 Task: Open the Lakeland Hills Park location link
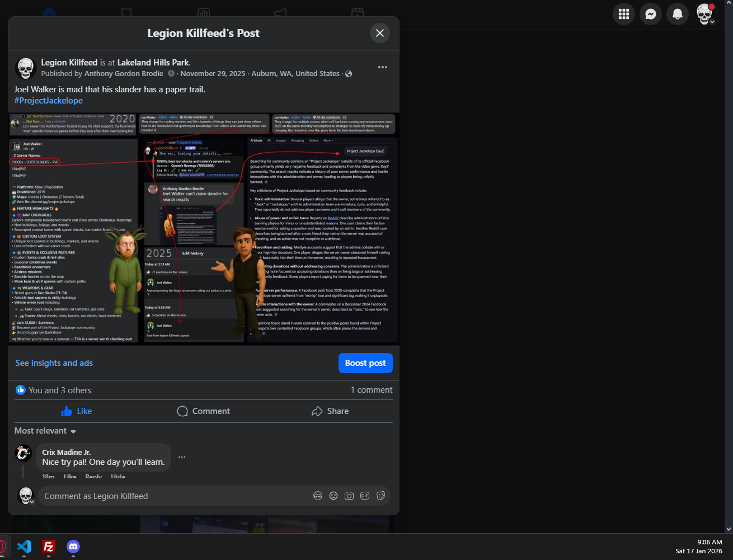[153, 63]
